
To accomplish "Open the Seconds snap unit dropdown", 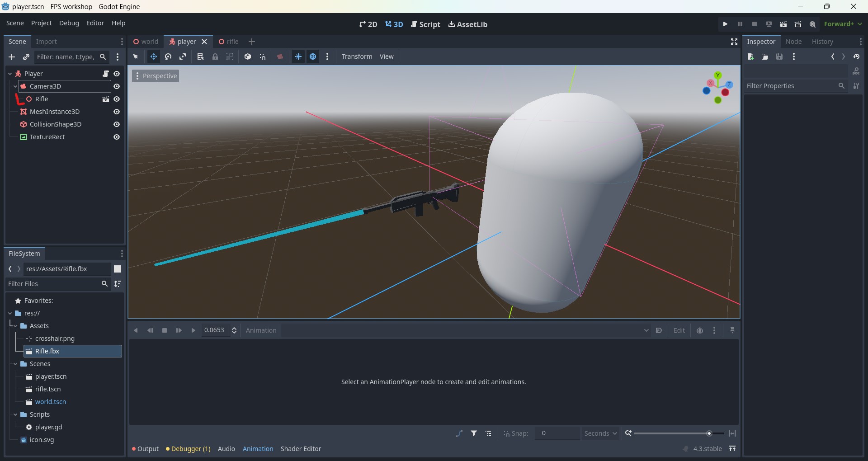I will click(600, 433).
